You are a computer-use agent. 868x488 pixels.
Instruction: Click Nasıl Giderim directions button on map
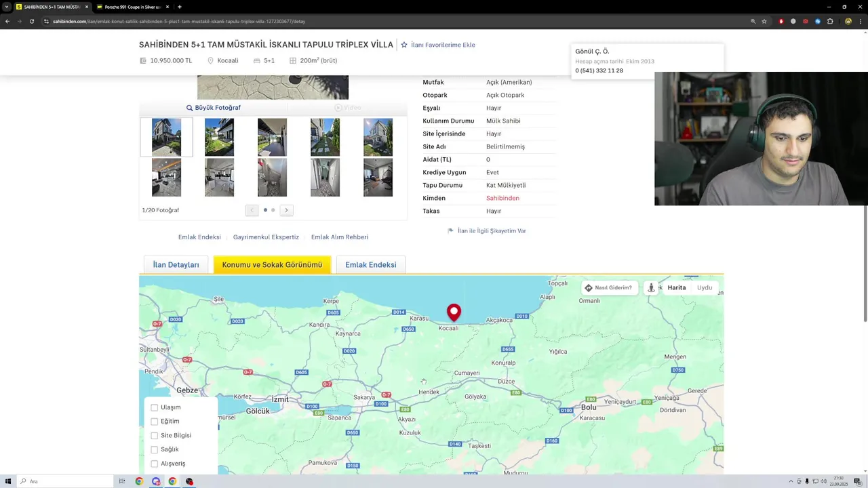608,287
